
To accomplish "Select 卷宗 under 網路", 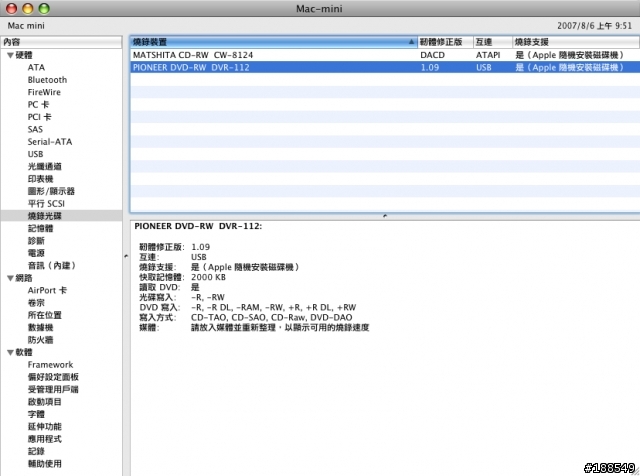I will pos(36,303).
